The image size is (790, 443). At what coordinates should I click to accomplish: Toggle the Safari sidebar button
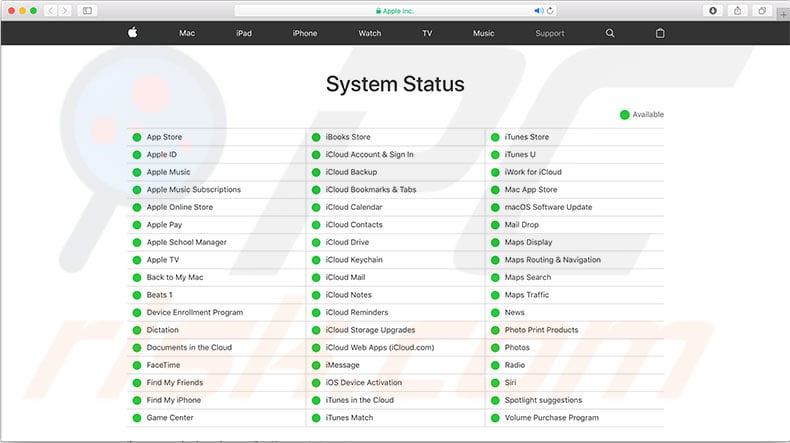click(x=87, y=11)
